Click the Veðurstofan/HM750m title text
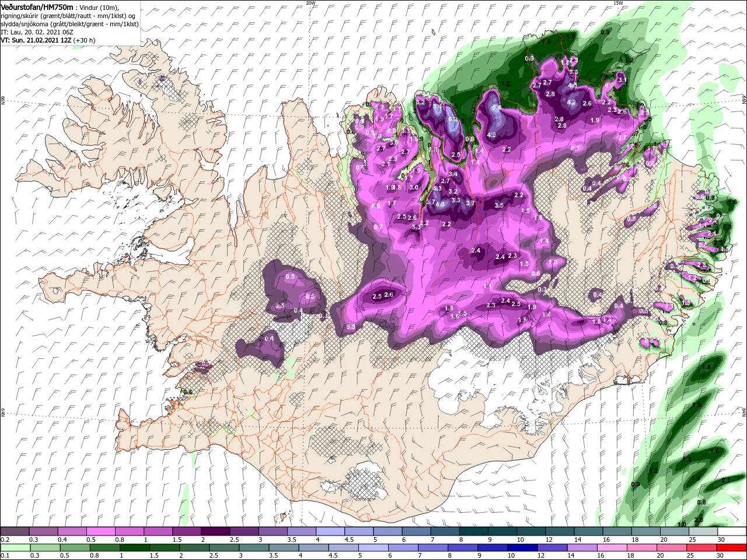747x560 pixels. (x=37, y=6)
